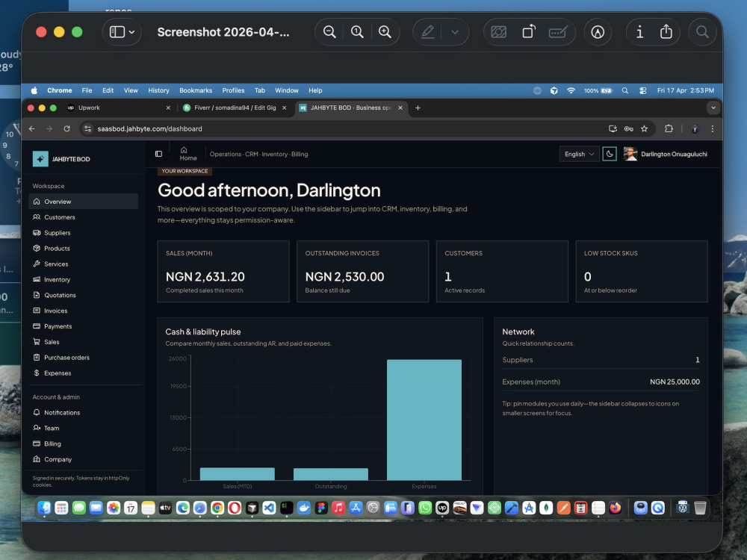
Task: Toggle Preview markup toolbar button
Action: pyautogui.click(x=598, y=32)
